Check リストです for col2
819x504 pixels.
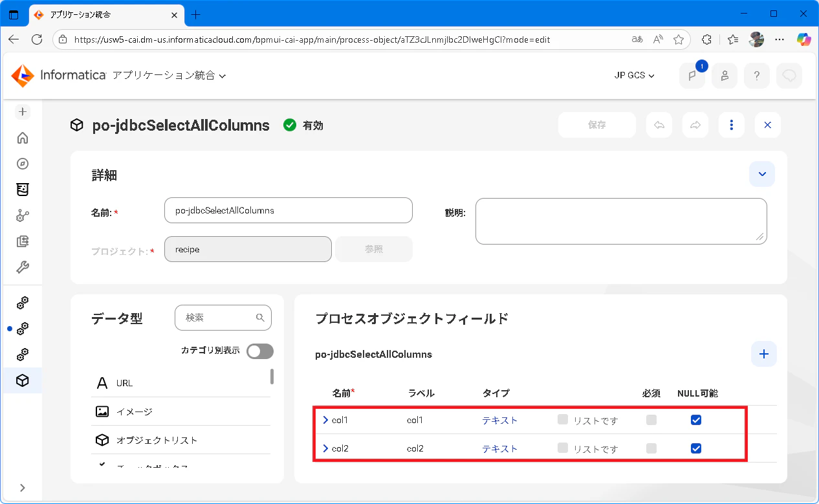(563, 448)
